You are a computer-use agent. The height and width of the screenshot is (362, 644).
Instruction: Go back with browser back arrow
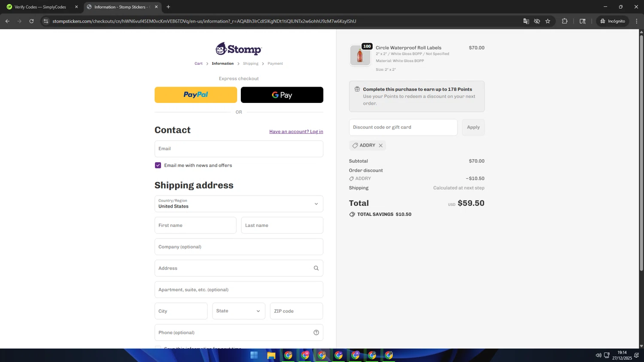(7, 21)
